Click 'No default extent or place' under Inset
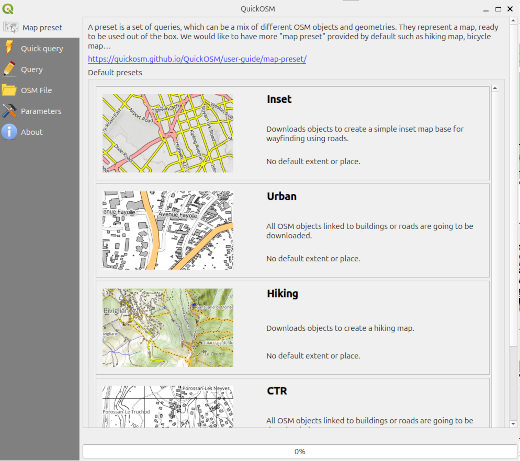Screen dimensions: 520x461 [313, 161]
